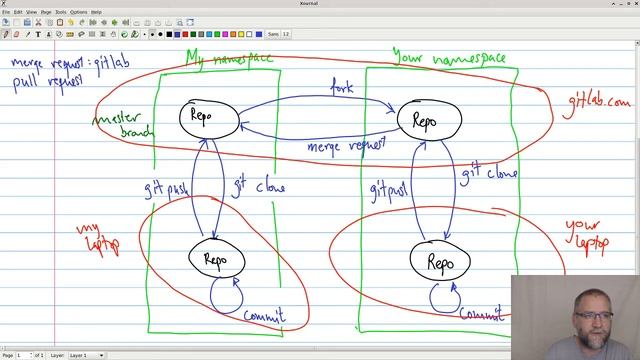Jump to the first page

click(93, 22)
